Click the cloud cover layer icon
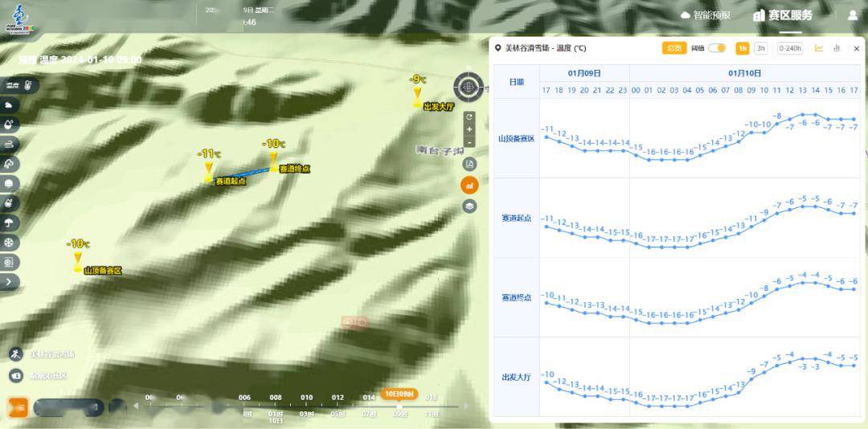 pyautogui.click(x=10, y=105)
